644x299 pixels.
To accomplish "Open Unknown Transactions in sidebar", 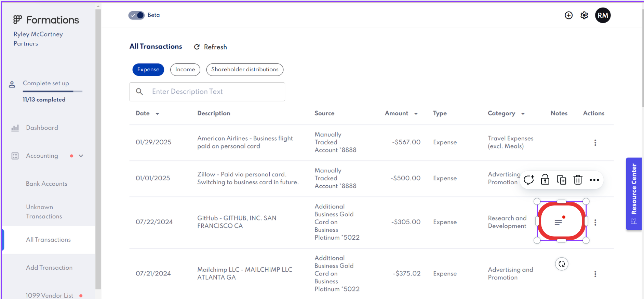I will [44, 212].
